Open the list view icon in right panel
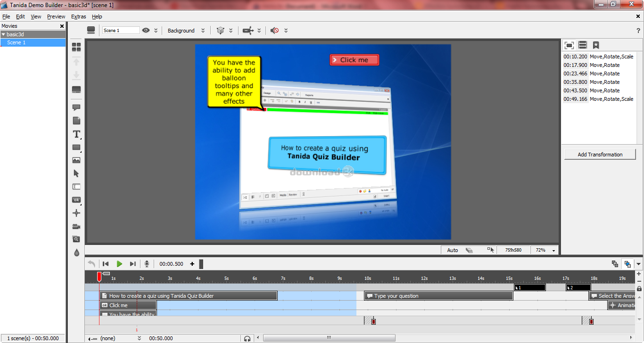The image size is (644, 343). 583,45
